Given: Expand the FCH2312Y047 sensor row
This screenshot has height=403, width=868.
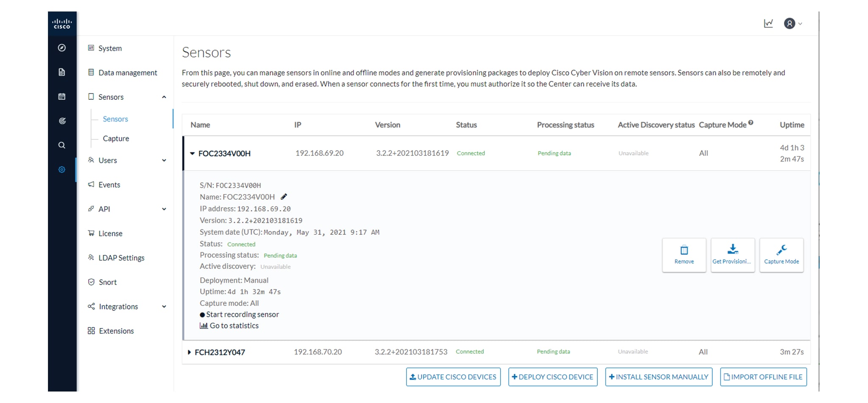Looking at the screenshot, I should 189,352.
